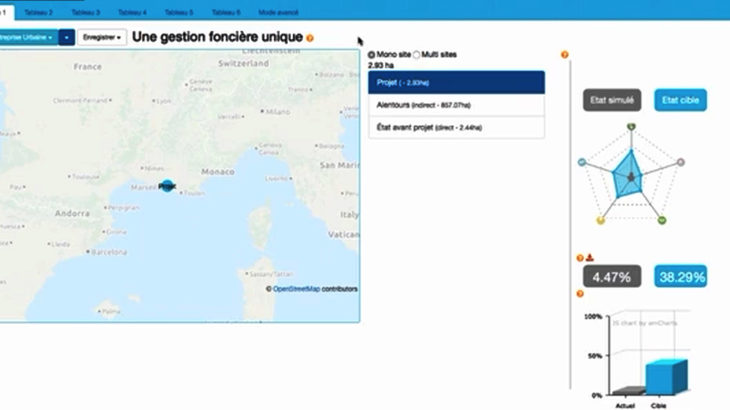Click the top green node of radar chart
Image resolution: width=730 pixels, height=410 pixels.
point(631,127)
